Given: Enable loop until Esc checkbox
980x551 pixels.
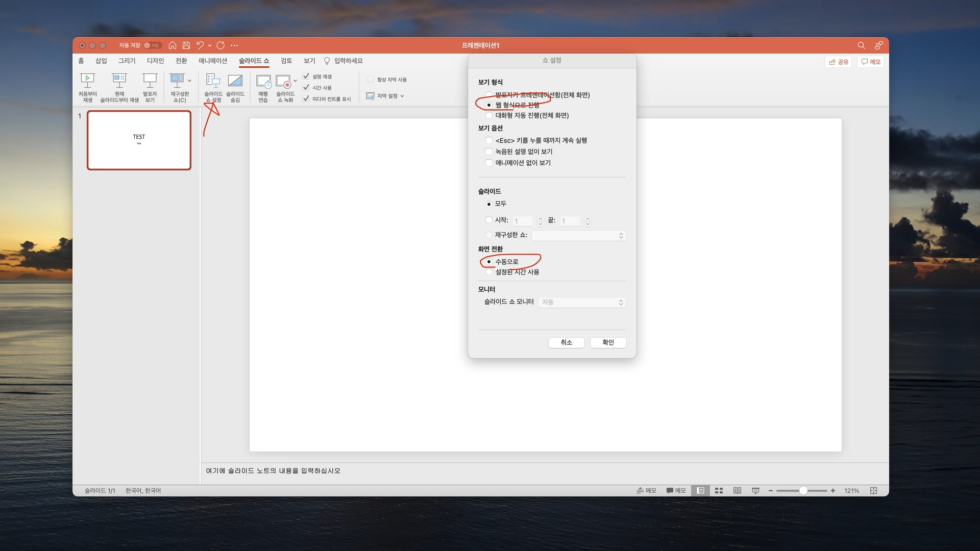Looking at the screenshot, I should (489, 140).
